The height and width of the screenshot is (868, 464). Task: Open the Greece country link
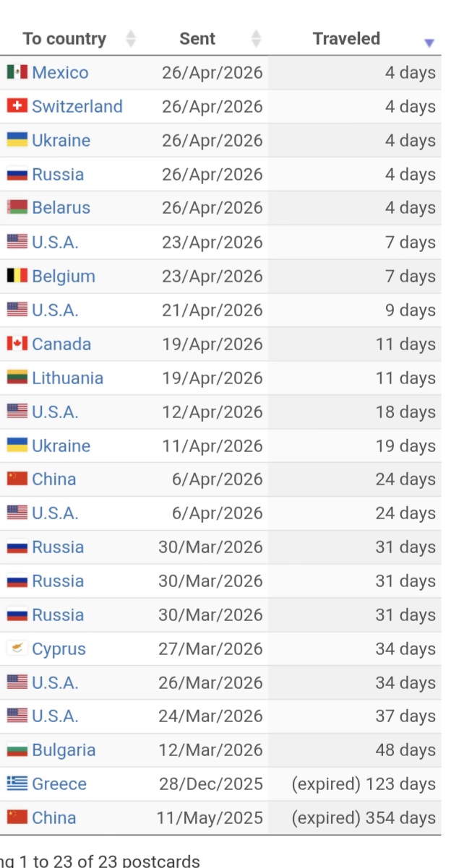coord(59,784)
